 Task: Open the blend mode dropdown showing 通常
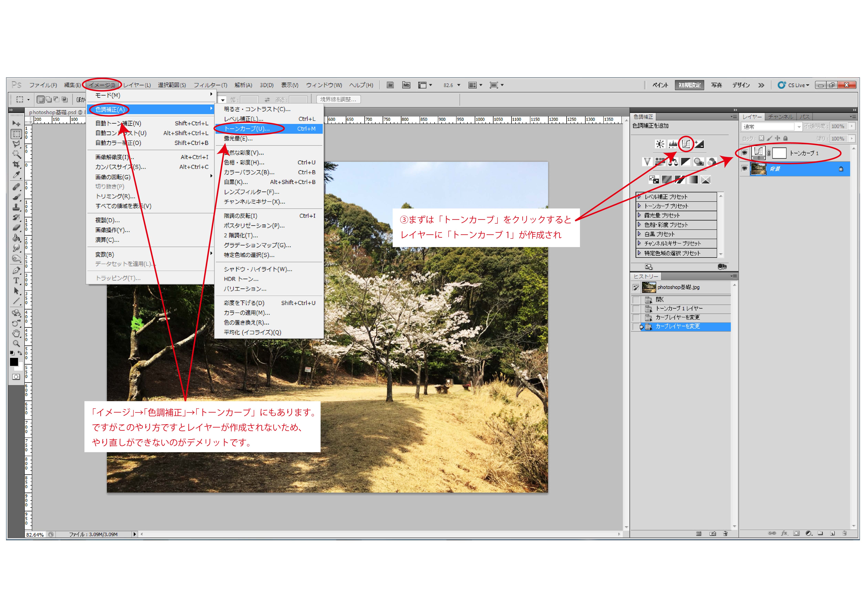click(771, 127)
